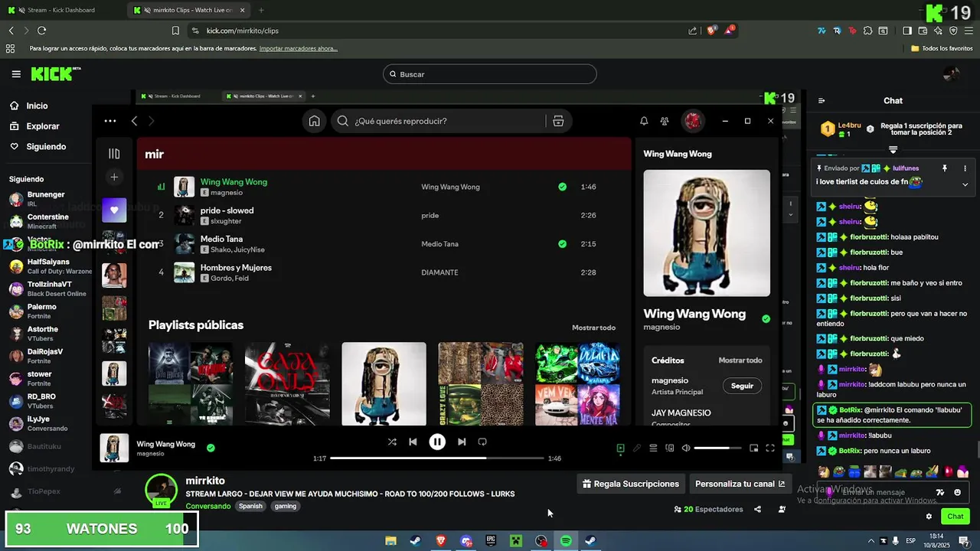The width and height of the screenshot is (980, 551).
Task: Open Spotify notifications bell
Action: tap(644, 121)
